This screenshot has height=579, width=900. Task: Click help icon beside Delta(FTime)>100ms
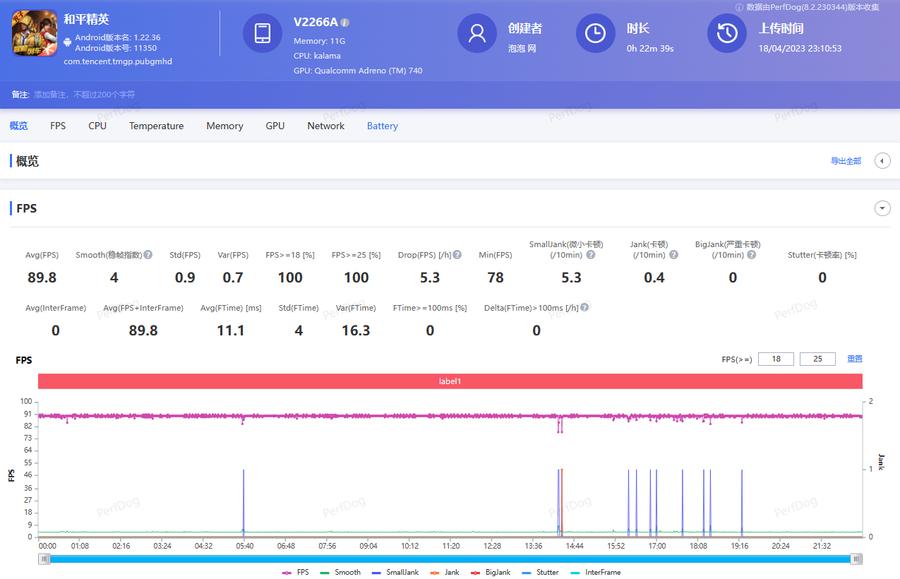point(584,308)
